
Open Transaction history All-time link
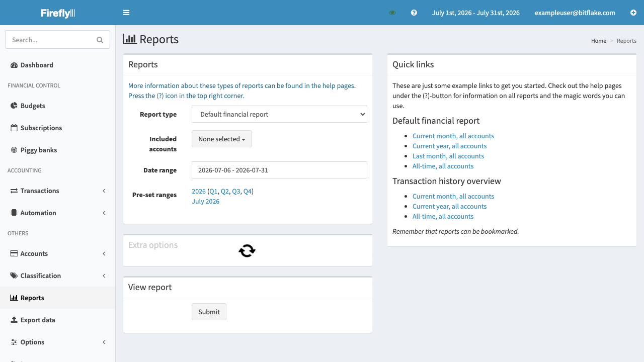(x=443, y=216)
